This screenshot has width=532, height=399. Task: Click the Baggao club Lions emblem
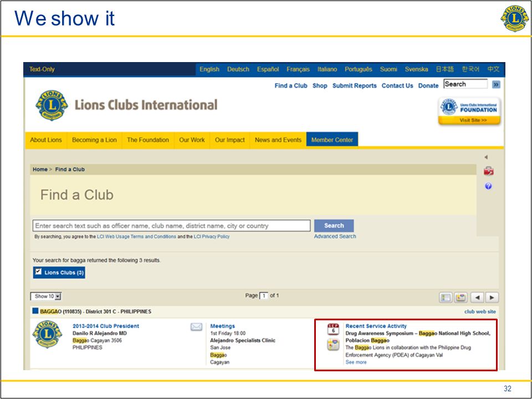point(47,335)
